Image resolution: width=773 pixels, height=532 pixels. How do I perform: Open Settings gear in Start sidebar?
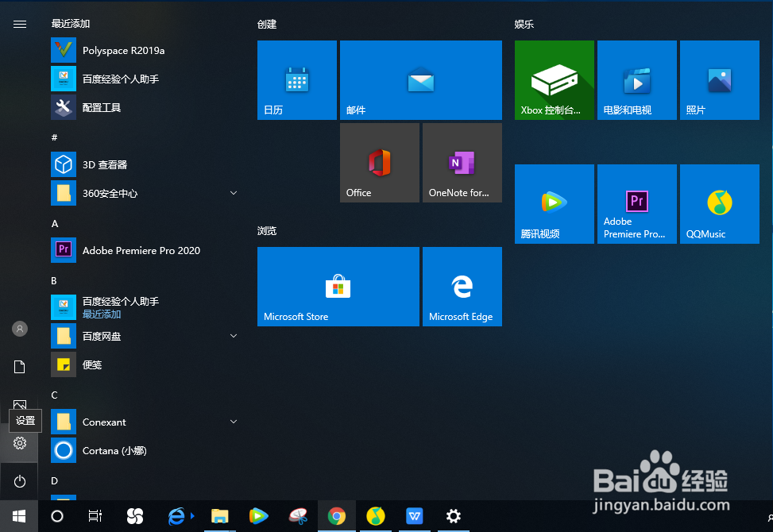tap(19, 443)
